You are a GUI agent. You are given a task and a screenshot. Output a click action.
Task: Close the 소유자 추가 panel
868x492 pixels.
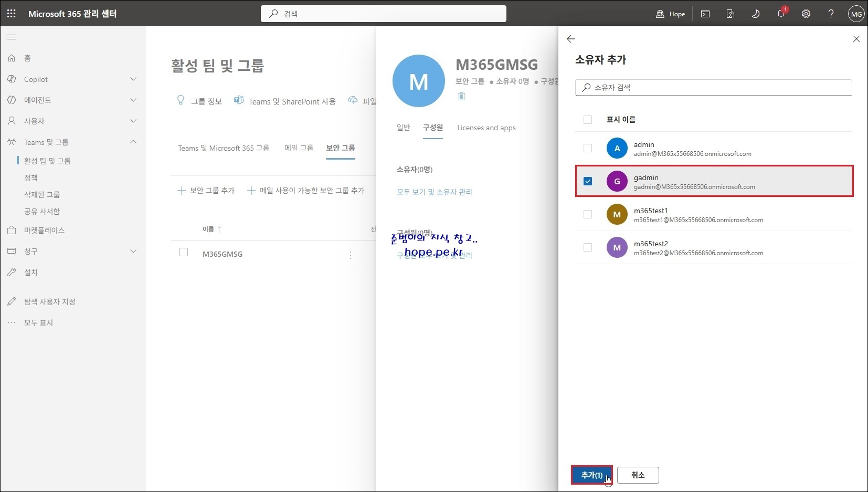856,39
